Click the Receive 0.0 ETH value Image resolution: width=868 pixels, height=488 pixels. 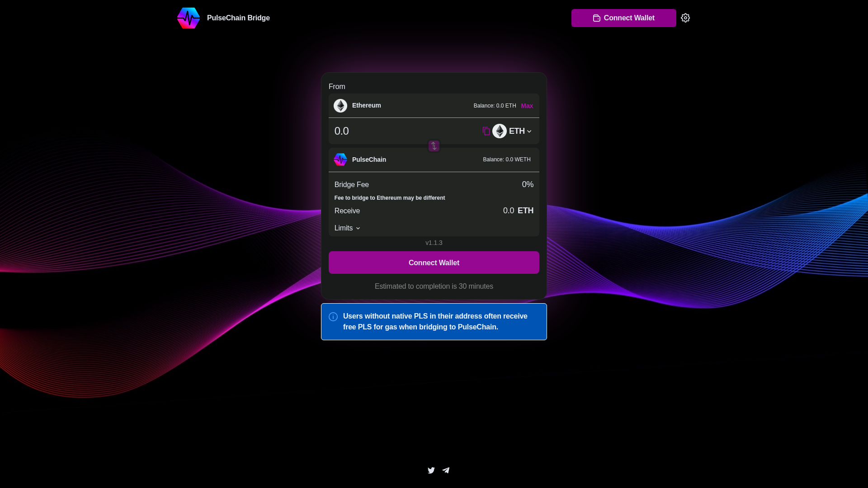[518, 211]
